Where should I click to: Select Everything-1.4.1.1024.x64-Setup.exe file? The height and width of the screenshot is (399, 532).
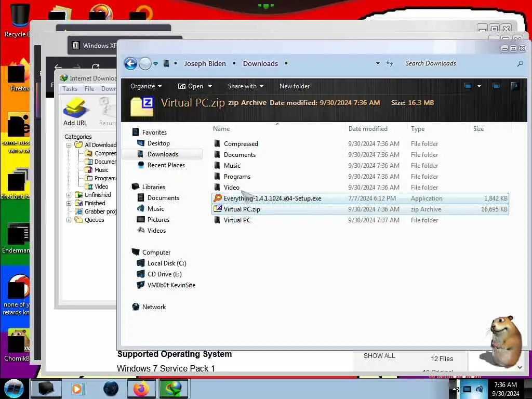(x=360, y=198)
